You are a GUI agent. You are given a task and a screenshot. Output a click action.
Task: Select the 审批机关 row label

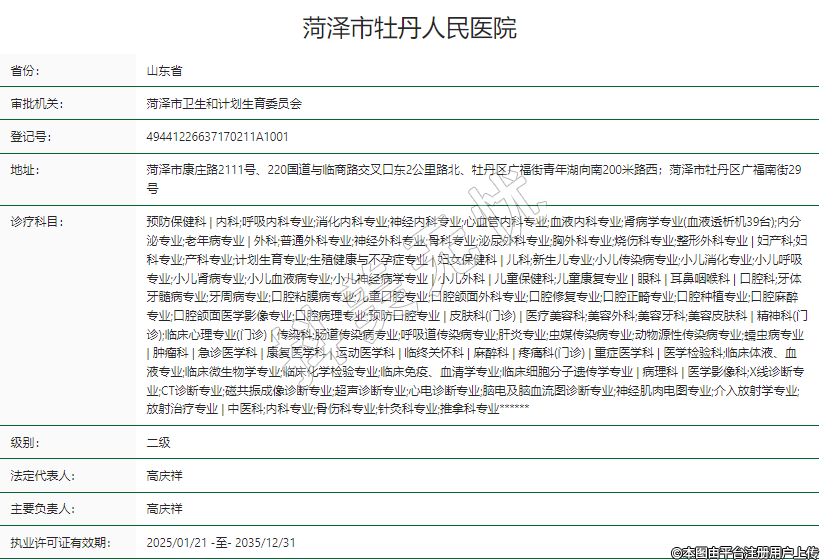[36, 103]
